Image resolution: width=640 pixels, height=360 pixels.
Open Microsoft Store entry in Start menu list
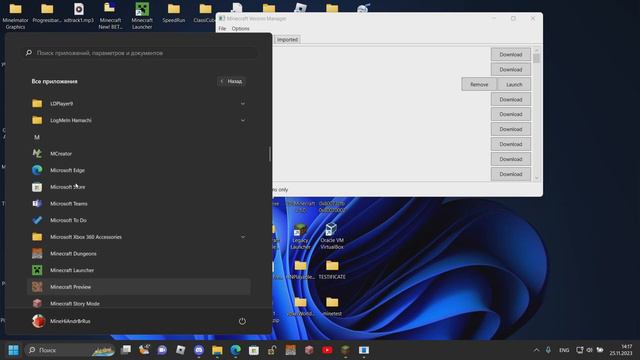[x=139, y=187]
